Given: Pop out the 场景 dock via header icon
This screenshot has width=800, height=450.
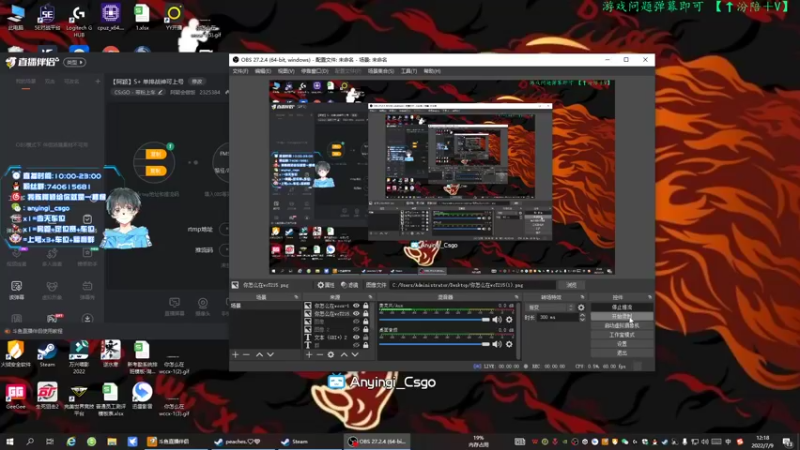Looking at the screenshot, I should 296,297.
